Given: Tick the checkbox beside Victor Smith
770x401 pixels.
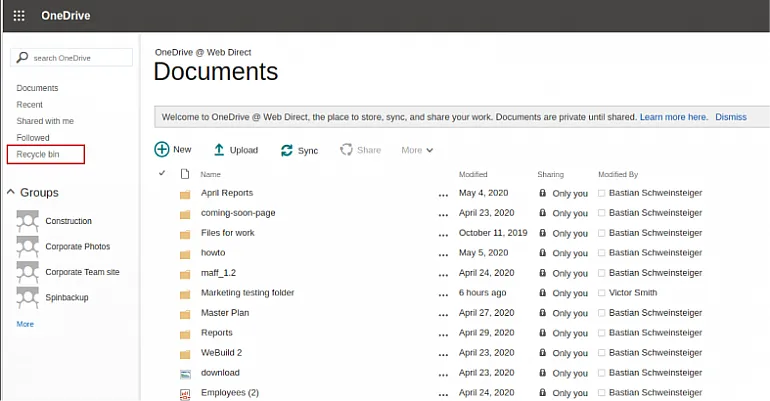Looking at the screenshot, I should pos(601,293).
